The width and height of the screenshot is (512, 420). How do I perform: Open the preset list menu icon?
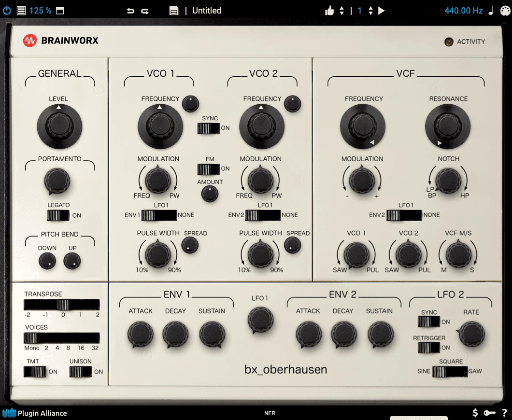point(21,11)
